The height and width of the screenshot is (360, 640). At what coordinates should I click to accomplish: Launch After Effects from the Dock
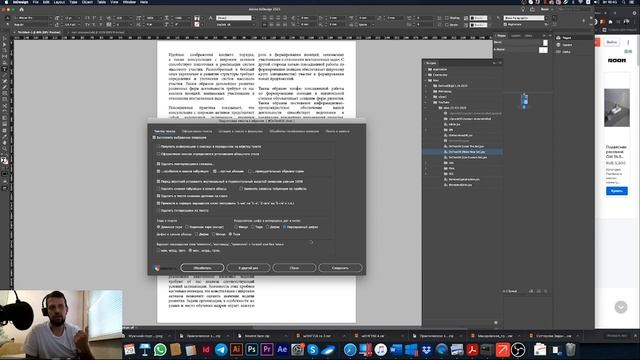pyautogui.click(x=282, y=350)
